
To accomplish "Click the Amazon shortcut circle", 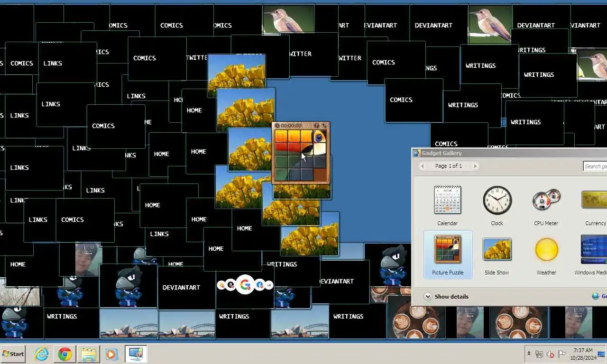I will 230,285.
